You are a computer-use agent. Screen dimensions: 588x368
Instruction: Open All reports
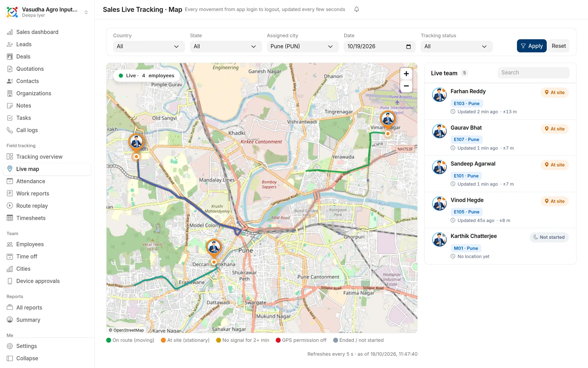[47, 308]
